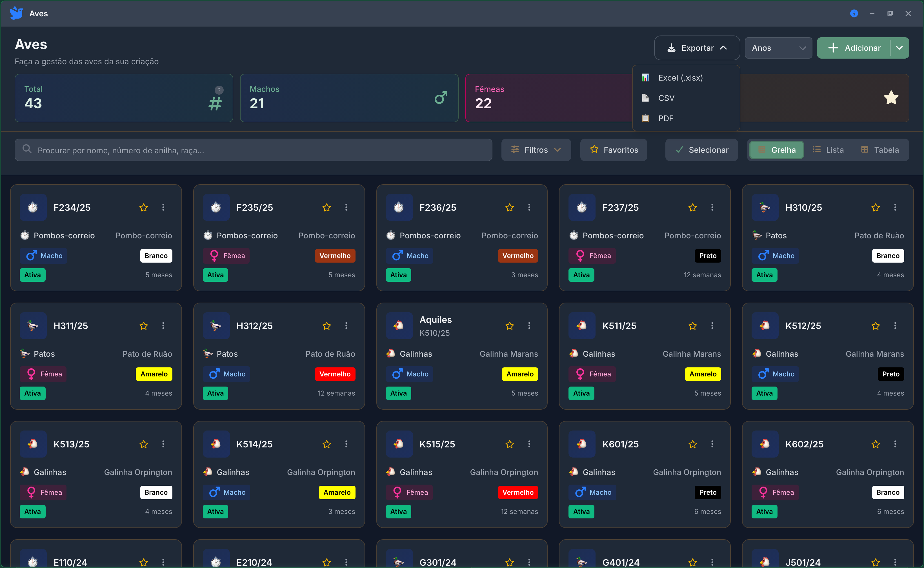This screenshot has width=924, height=568.
Task: Open the three-dot menu on H310/25 card
Action: click(895, 207)
